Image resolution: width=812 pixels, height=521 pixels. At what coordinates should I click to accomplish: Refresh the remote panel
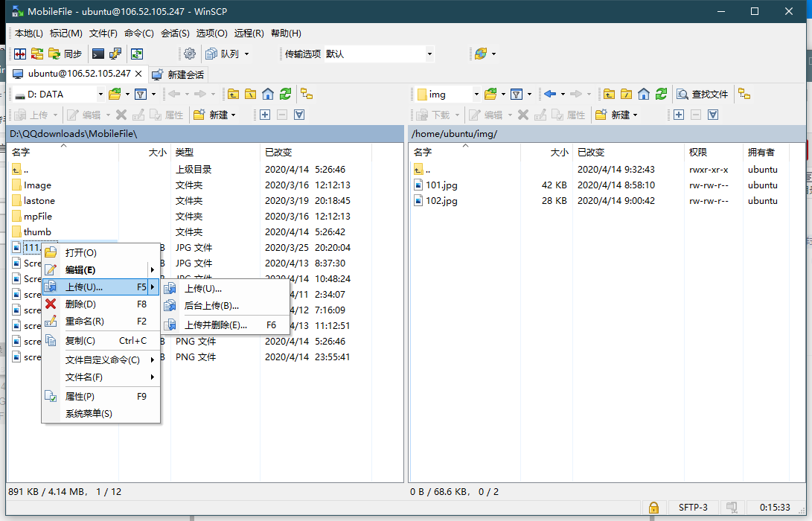tap(662, 95)
